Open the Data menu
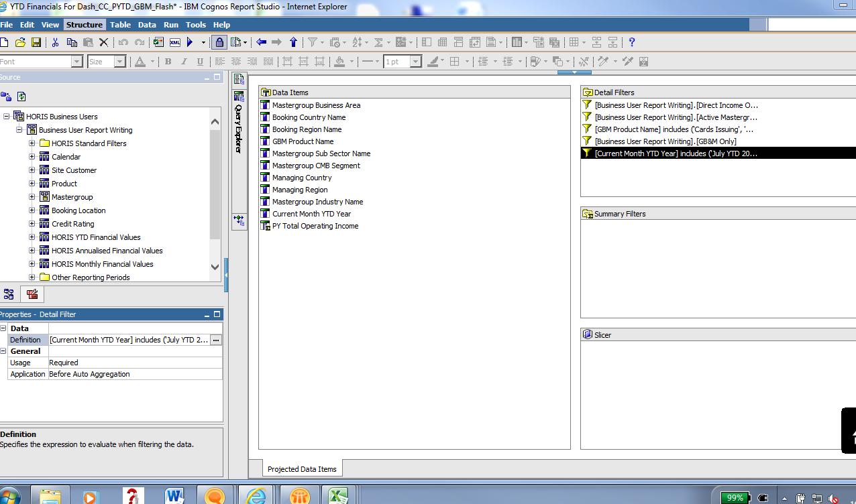The image size is (856, 504). (147, 25)
